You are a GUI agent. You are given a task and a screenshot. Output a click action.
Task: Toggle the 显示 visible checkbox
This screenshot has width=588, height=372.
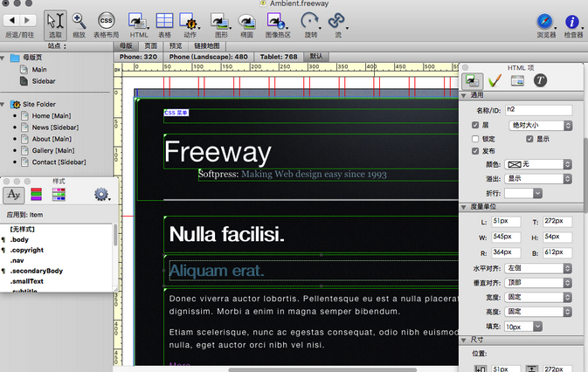[x=529, y=139]
